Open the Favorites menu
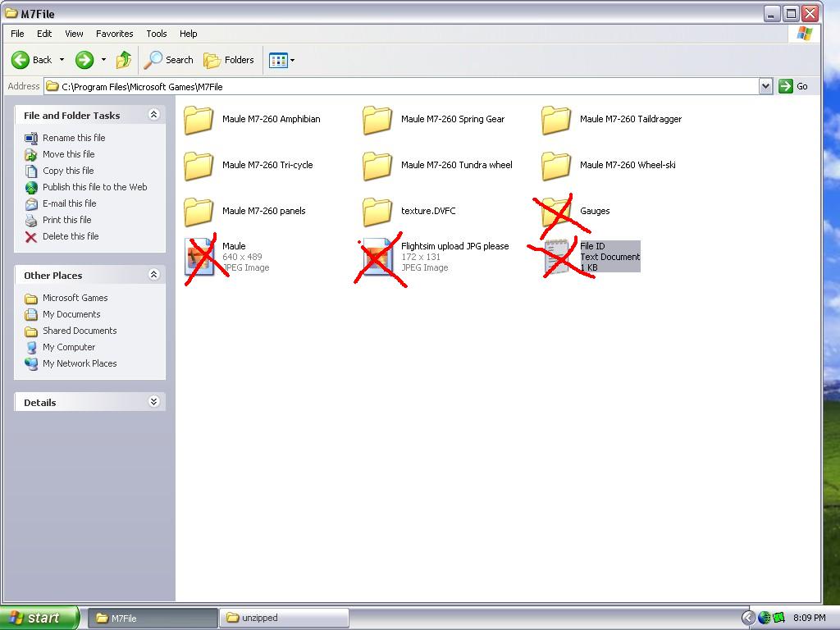 115,33
